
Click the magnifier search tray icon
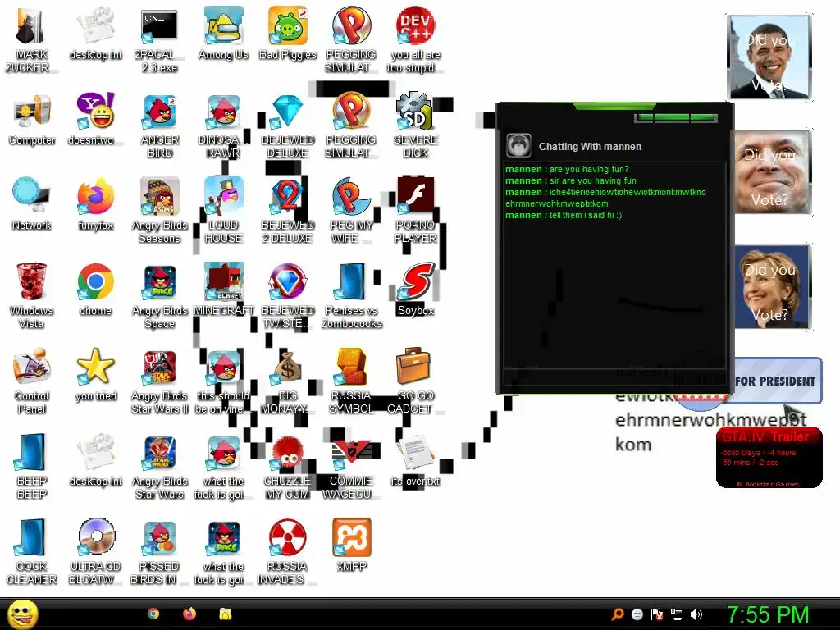click(x=617, y=614)
